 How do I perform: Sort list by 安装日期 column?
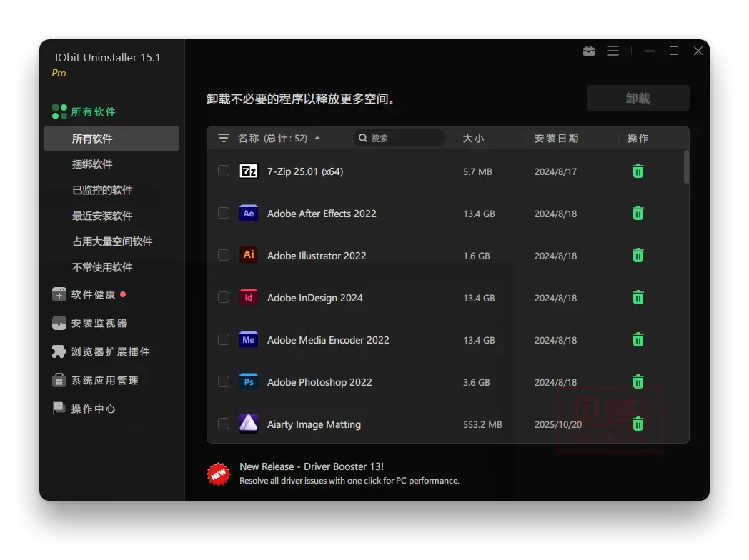[x=556, y=138]
